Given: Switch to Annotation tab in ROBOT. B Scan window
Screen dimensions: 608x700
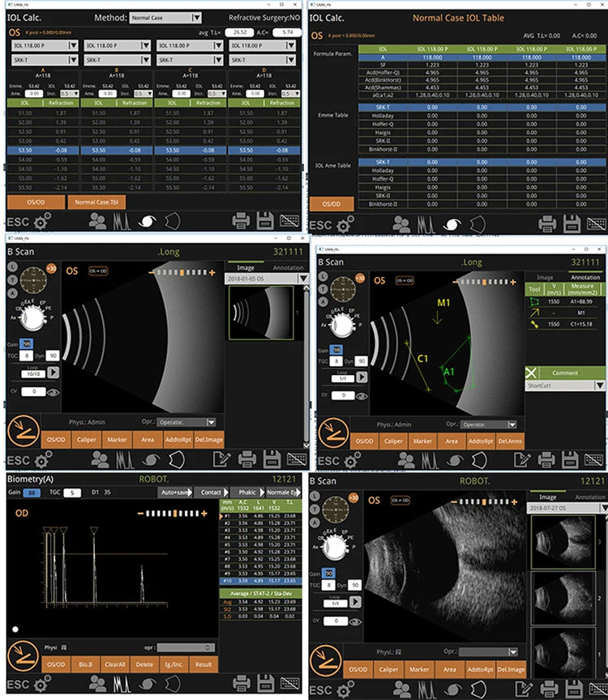Looking at the screenshot, I should coord(589,497).
